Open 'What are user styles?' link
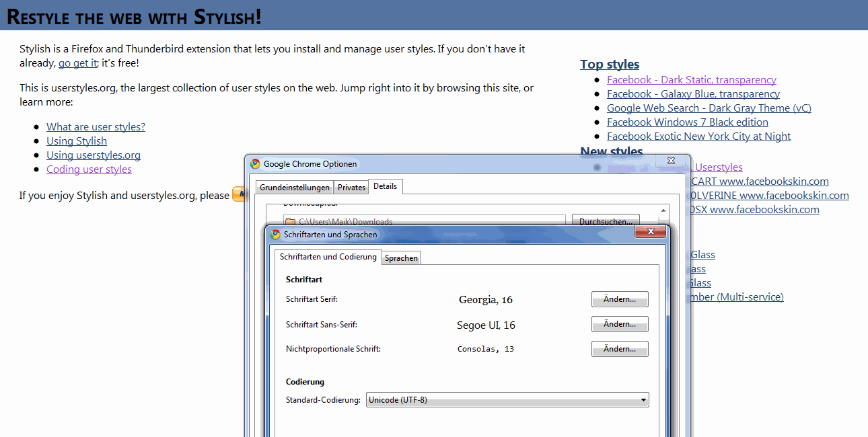 coord(96,126)
